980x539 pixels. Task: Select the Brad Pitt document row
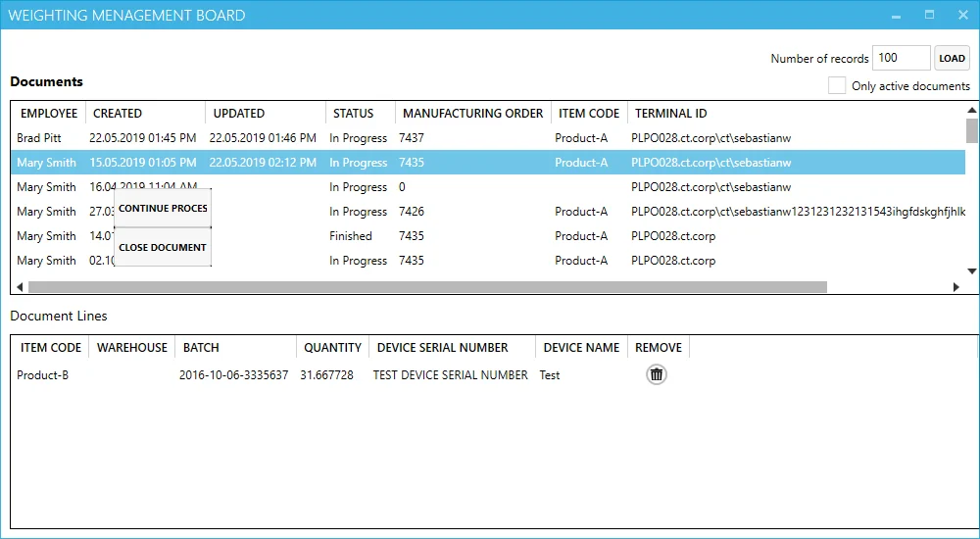point(489,137)
